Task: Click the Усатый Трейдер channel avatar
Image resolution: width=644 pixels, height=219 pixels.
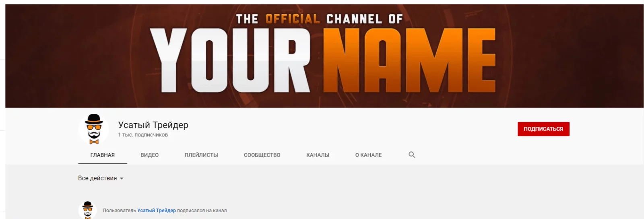Action: 94,129
